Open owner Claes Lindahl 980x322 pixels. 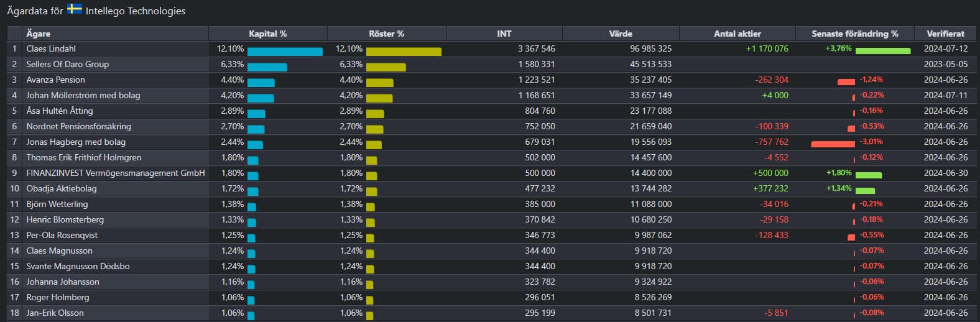click(x=51, y=48)
